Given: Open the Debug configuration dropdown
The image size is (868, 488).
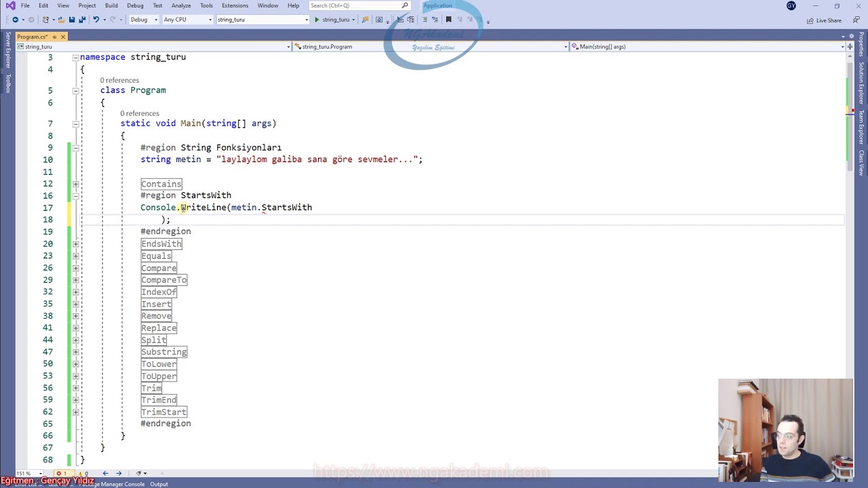Looking at the screenshot, I should point(144,20).
